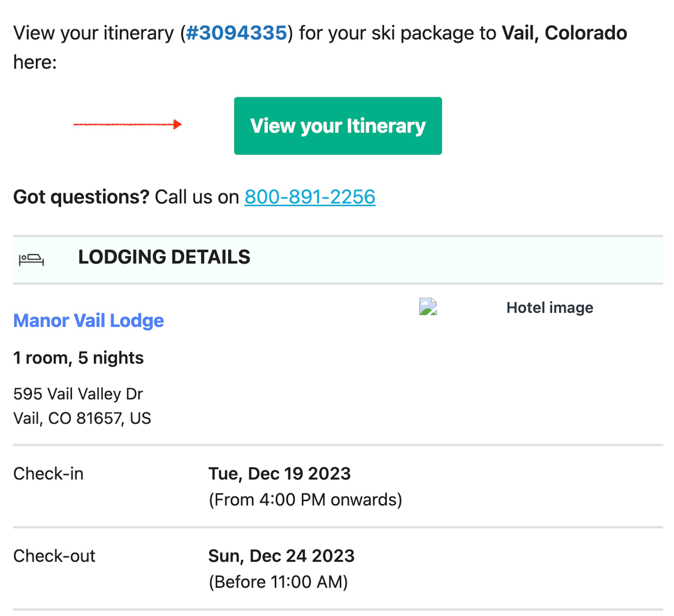Viewport: 674px width, 616px height.
Task: Click the 1 room, 5 nights summary
Action: click(79, 358)
